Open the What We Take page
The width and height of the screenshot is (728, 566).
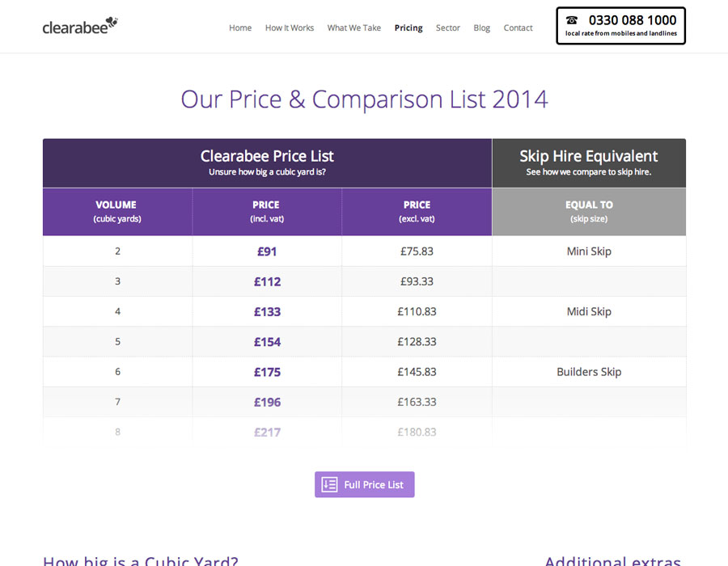click(x=353, y=27)
